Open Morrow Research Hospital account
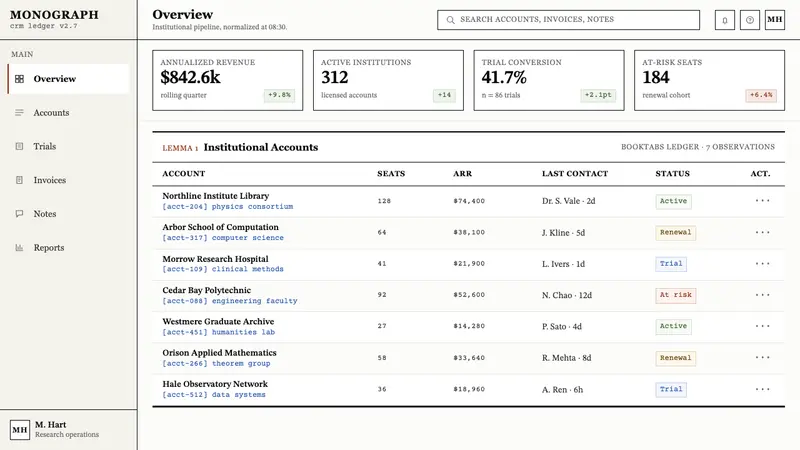Image resolution: width=800 pixels, height=450 pixels. coord(215,259)
